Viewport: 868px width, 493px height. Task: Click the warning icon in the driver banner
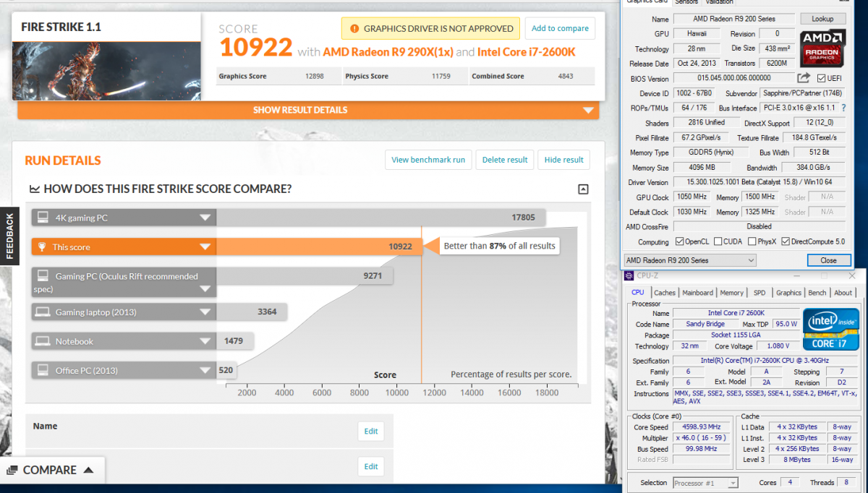pyautogui.click(x=354, y=29)
